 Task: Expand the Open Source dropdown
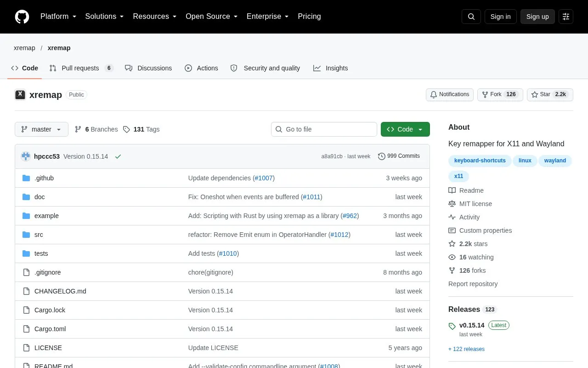coord(212,17)
